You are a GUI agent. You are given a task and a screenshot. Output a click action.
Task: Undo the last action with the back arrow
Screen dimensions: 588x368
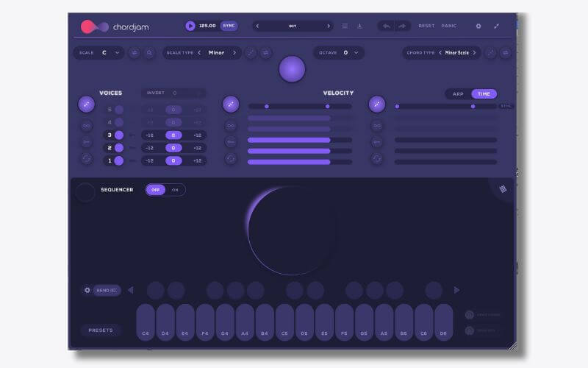tap(387, 26)
